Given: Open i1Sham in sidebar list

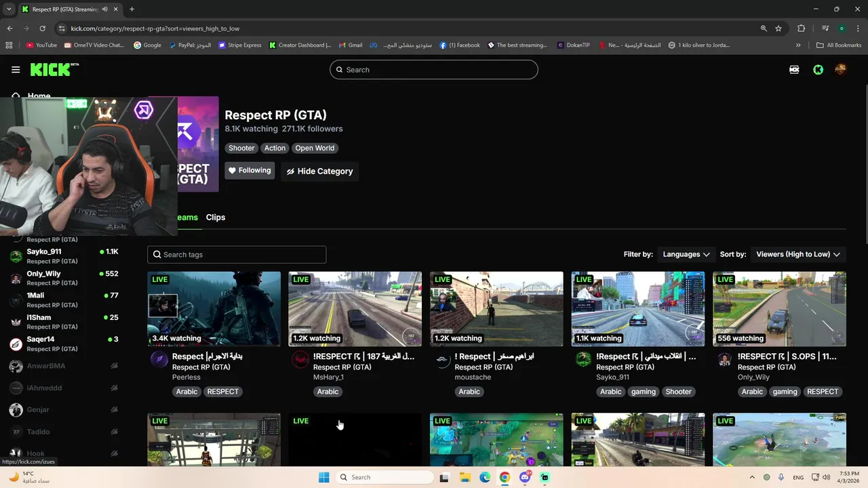Looking at the screenshot, I should tap(64, 322).
